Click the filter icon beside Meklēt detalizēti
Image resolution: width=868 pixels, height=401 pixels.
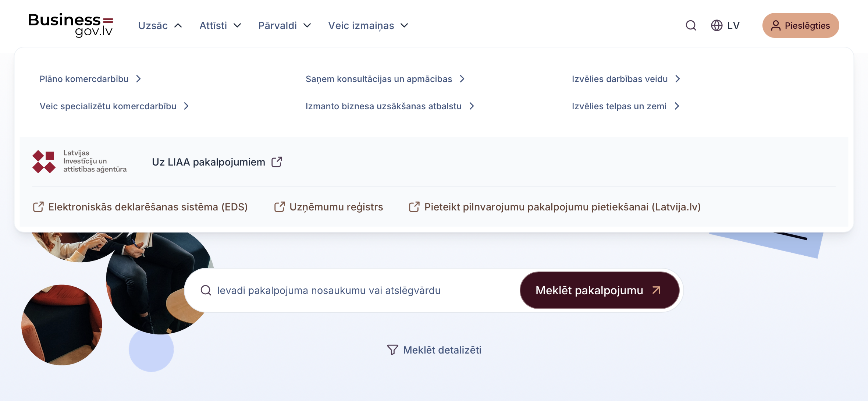pos(392,350)
